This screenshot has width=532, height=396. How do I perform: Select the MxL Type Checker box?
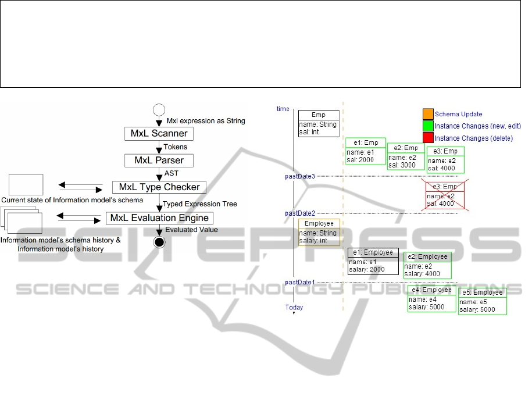159,187
